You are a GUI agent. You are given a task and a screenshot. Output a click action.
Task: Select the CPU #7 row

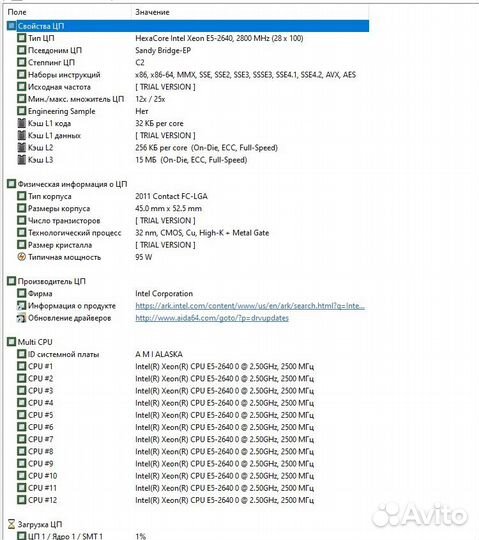(x=166, y=439)
